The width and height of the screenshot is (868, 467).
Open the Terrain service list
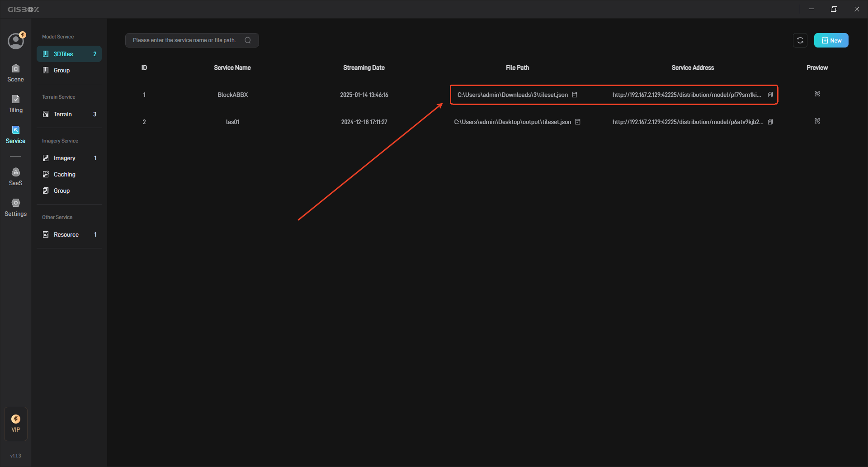tap(69, 114)
